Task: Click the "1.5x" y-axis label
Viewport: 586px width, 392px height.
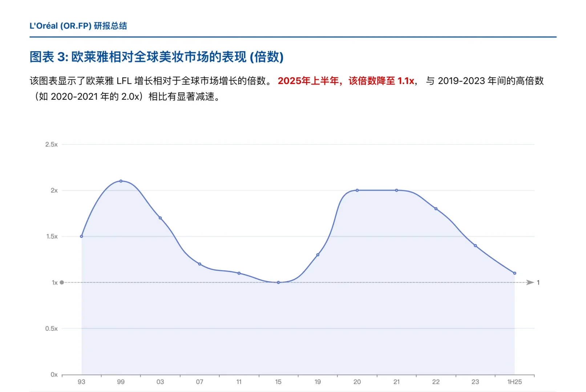Action: [x=52, y=236]
